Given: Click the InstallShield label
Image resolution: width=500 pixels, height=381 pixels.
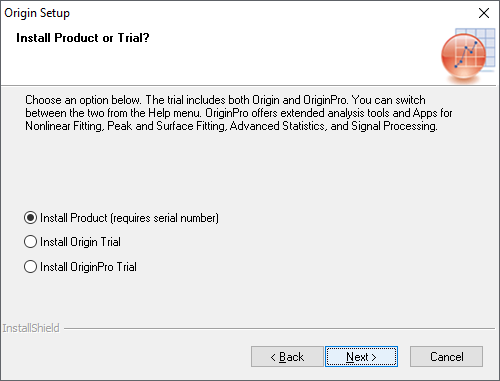Looking at the screenshot, I should 31,328.
